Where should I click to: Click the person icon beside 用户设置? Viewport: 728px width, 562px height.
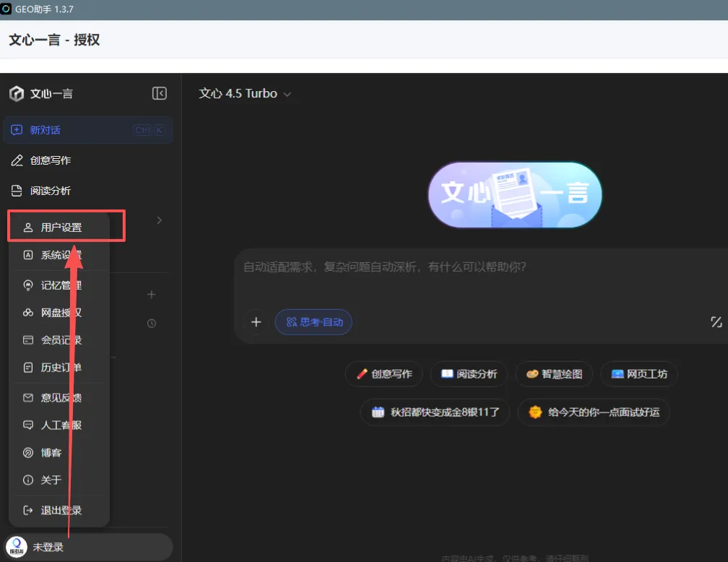click(28, 227)
